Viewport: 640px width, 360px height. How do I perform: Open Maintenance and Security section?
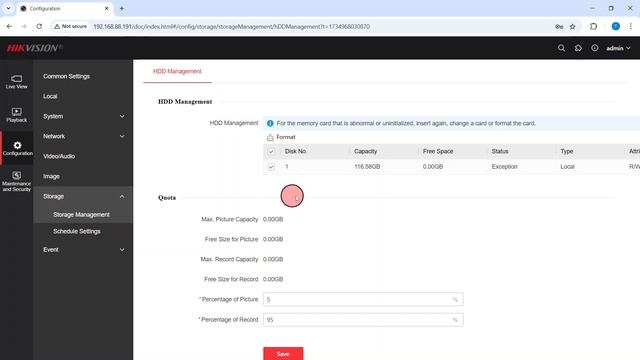point(17,182)
